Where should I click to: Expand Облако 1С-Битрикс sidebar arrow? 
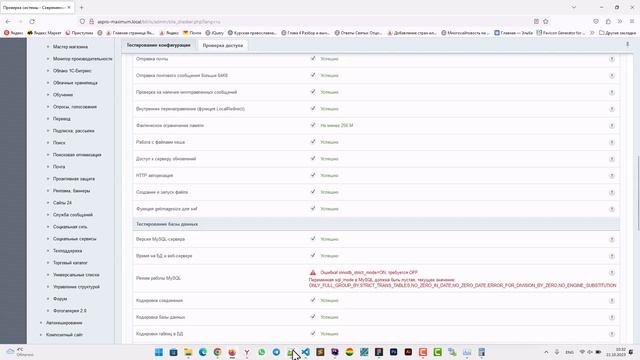48,71
